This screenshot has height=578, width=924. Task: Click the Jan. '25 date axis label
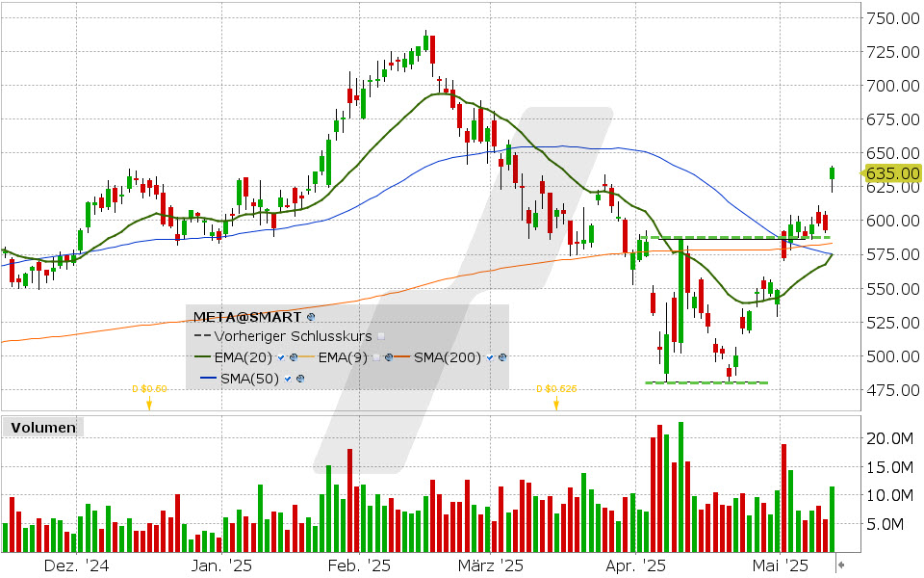coord(221,565)
